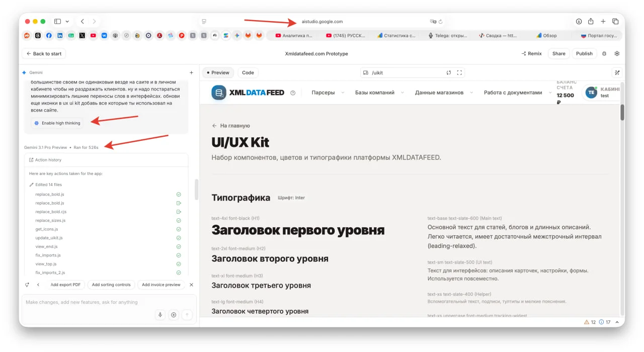
Task: Open preview in fullscreen icon
Action: (x=459, y=72)
